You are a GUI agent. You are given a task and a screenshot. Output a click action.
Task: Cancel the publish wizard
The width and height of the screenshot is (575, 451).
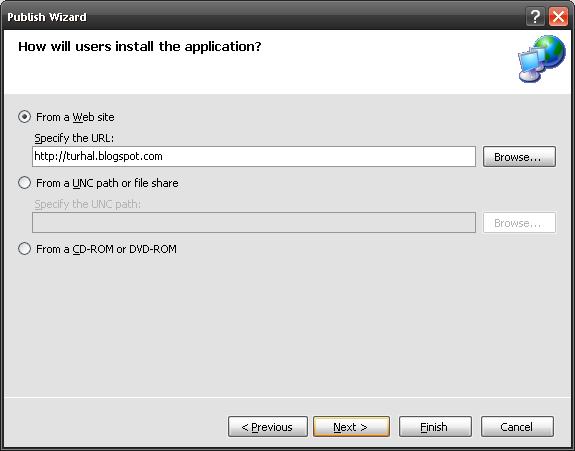pos(517,427)
